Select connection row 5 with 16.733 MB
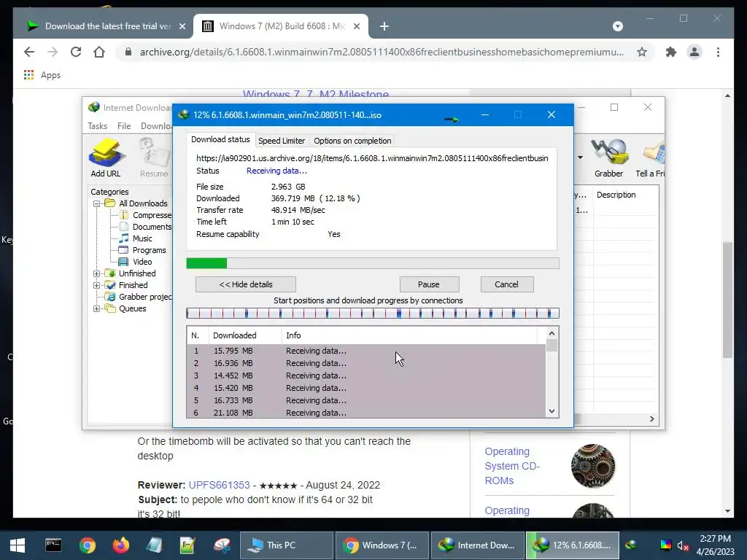Viewport: 747px width, 560px height. [366, 400]
